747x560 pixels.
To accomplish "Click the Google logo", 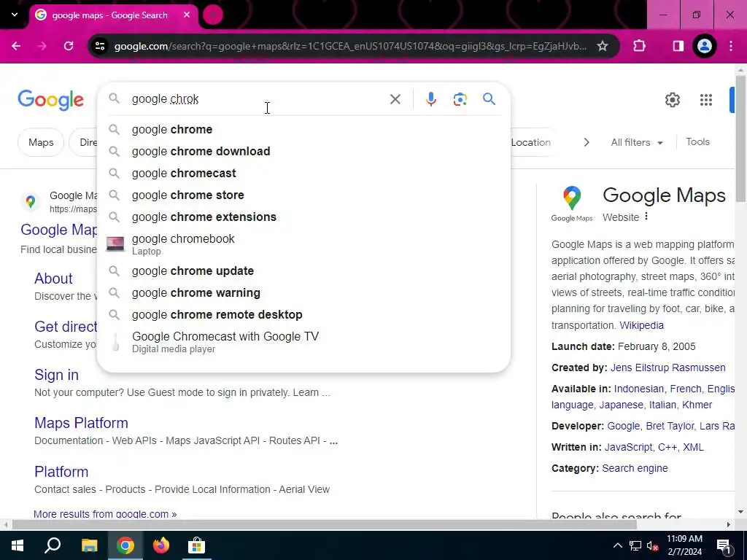I will pos(50,100).
